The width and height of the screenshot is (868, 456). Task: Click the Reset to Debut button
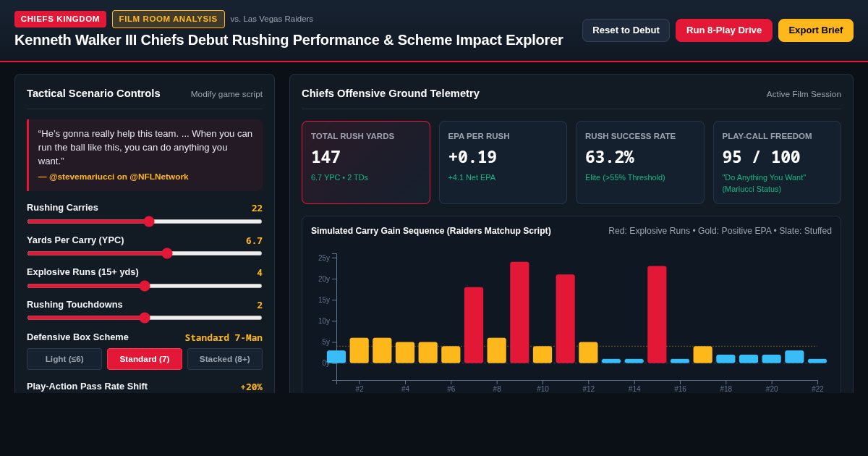pos(626,30)
